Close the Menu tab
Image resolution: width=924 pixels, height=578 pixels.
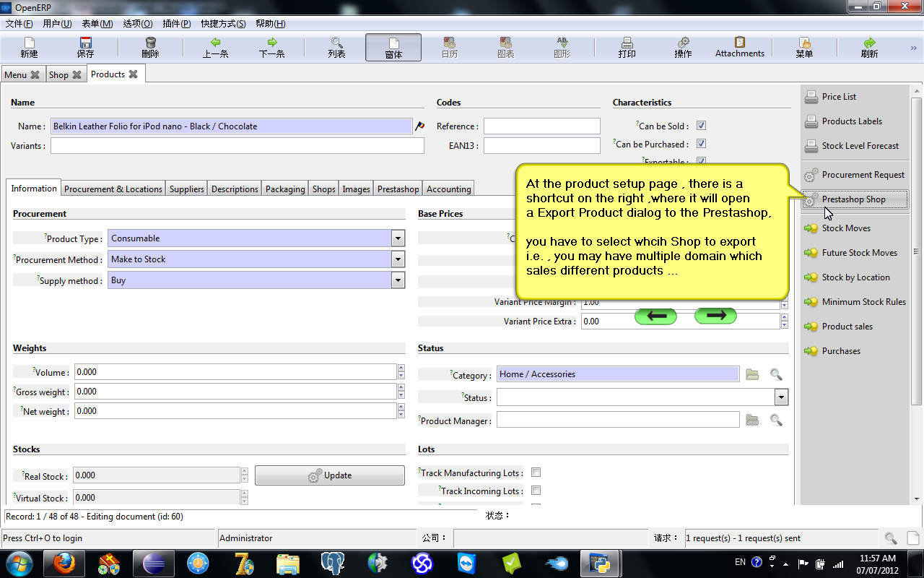click(35, 75)
